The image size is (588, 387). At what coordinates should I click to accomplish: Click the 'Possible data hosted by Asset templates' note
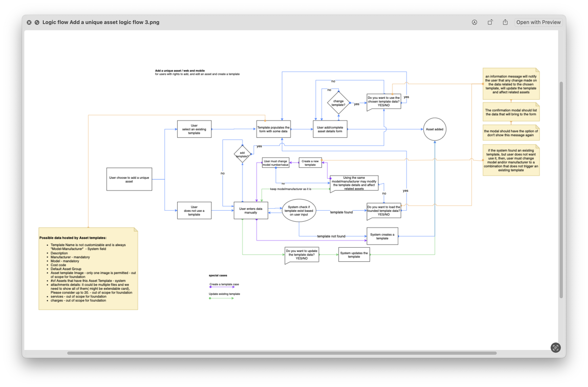pyautogui.click(x=88, y=268)
